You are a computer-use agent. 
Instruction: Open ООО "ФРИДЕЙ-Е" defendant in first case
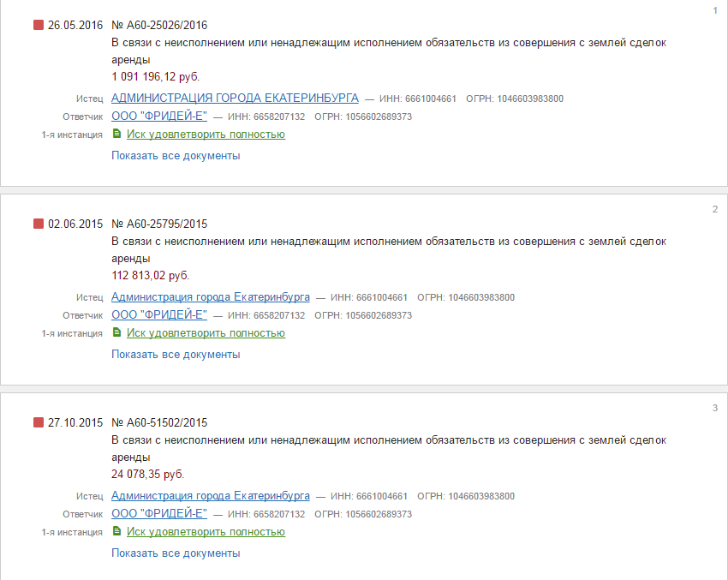click(159, 117)
